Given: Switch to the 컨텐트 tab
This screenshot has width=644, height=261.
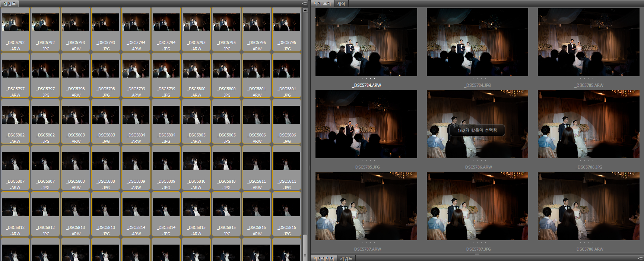Looking at the screenshot, I should [9, 4].
